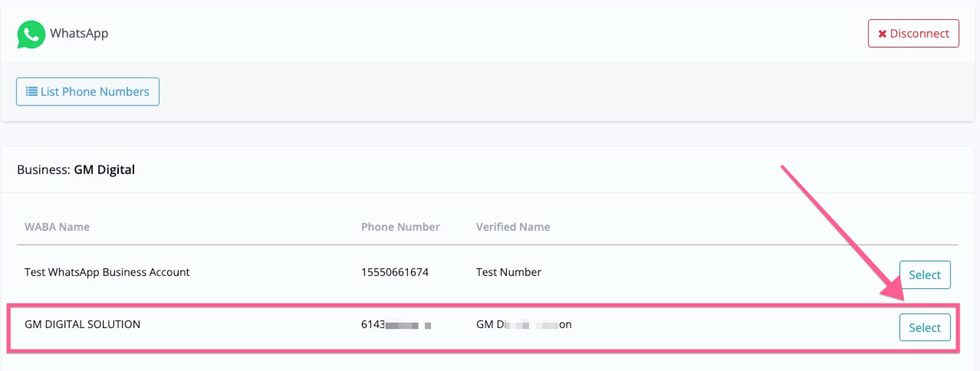Click the pink arrow annotation head
This screenshot has height=371, width=980.
pos(892,290)
